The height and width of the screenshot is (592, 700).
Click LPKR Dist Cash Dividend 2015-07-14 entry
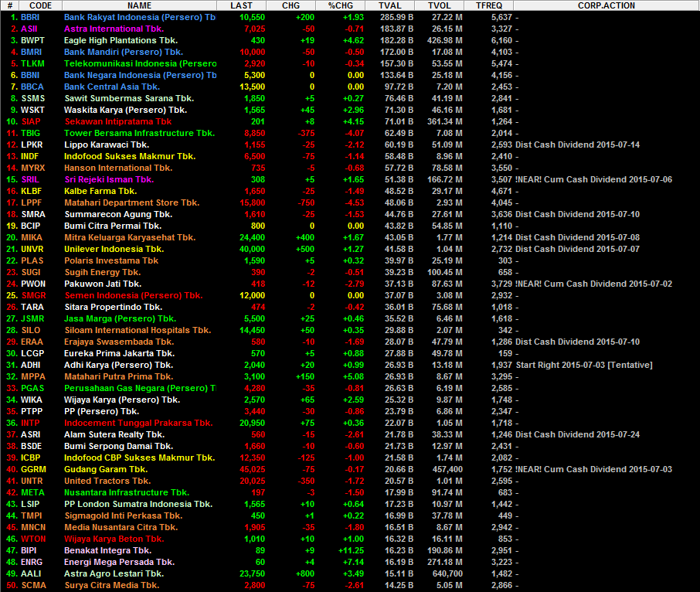coord(577,145)
